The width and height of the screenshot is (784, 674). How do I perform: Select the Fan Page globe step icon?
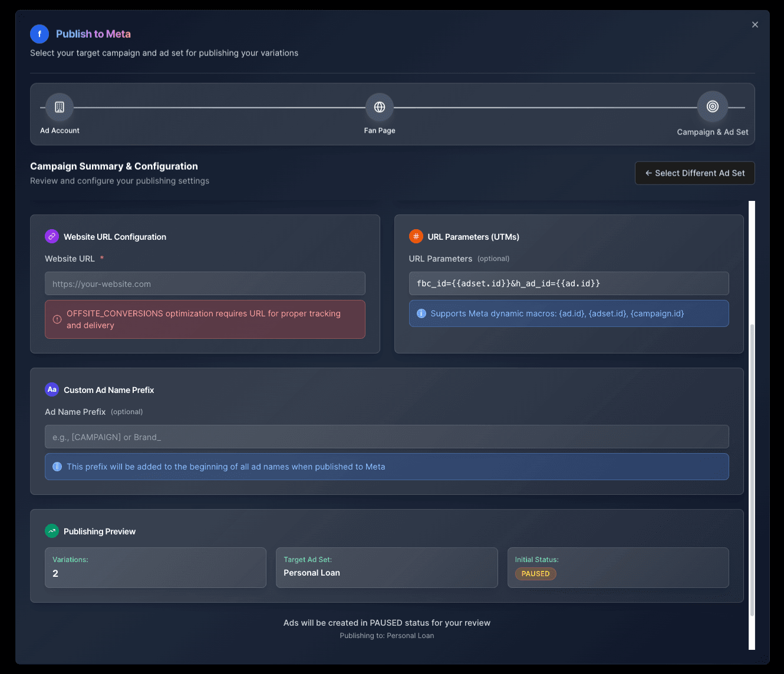[379, 108]
